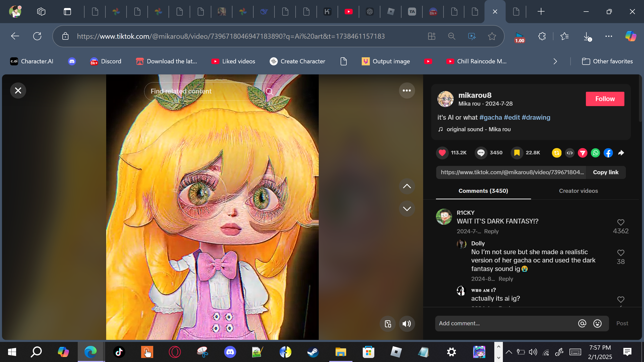Click the Add comment input field
This screenshot has width=644, height=362.
click(x=506, y=323)
